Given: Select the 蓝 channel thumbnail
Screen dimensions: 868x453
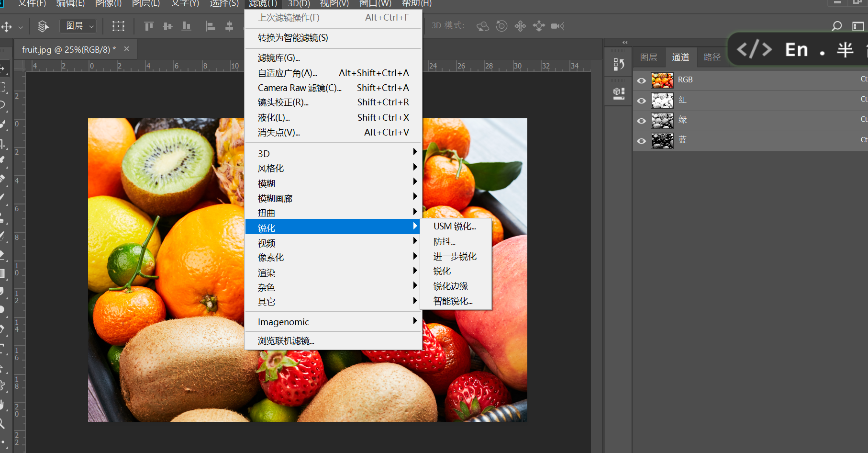Looking at the screenshot, I should click(662, 141).
